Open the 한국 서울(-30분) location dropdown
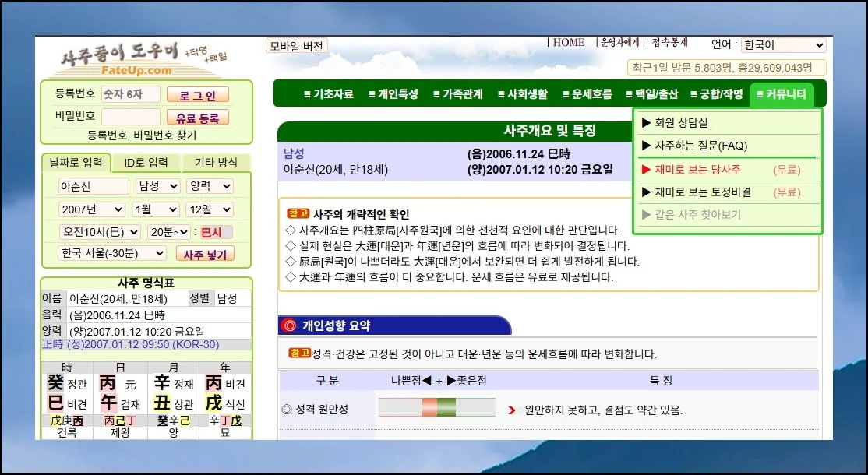 tap(112, 253)
